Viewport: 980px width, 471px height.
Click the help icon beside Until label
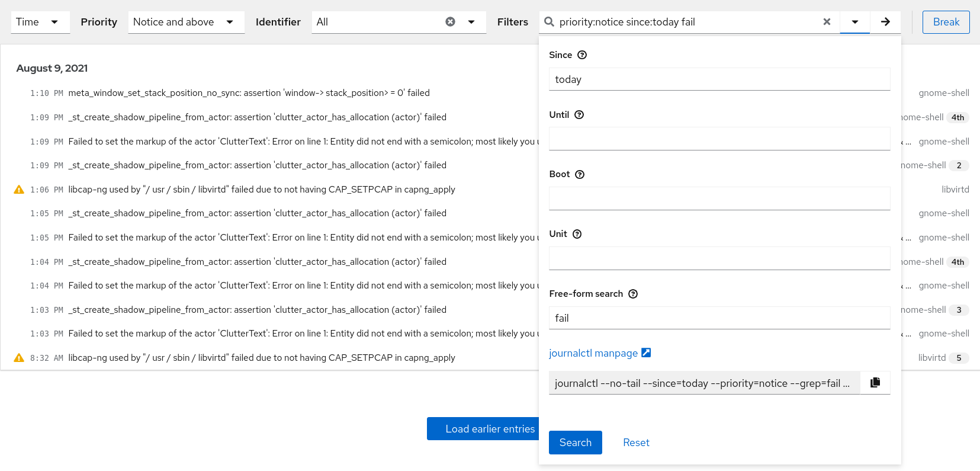point(579,115)
